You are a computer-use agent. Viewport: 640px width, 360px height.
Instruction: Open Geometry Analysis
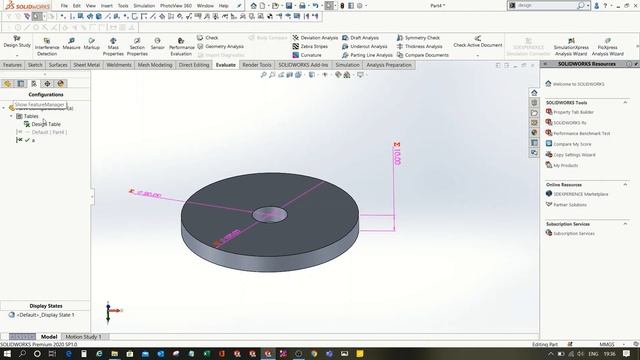(x=220, y=47)
